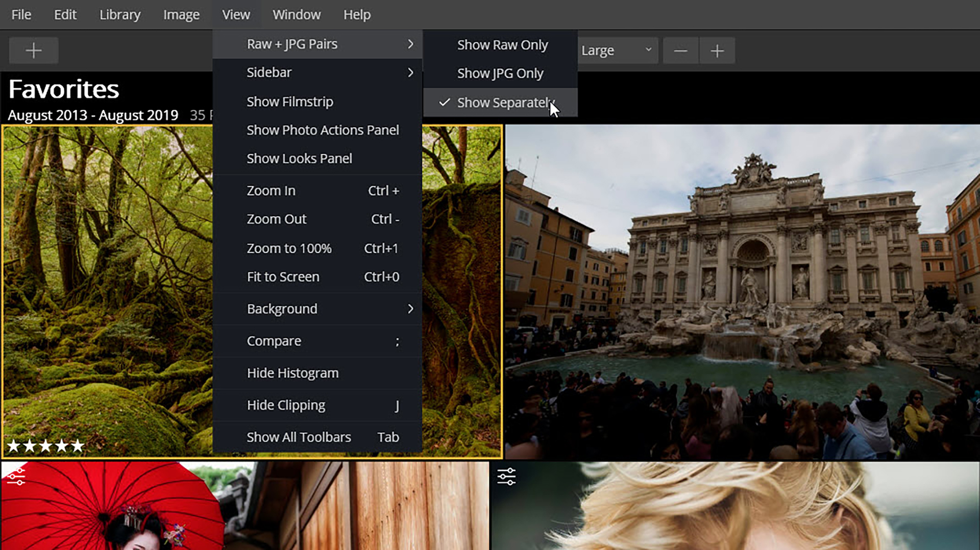The height and width of the screenshot is (550, 980).
Task: Select Fit to Screen from the View menu
Action: (283, 277)
